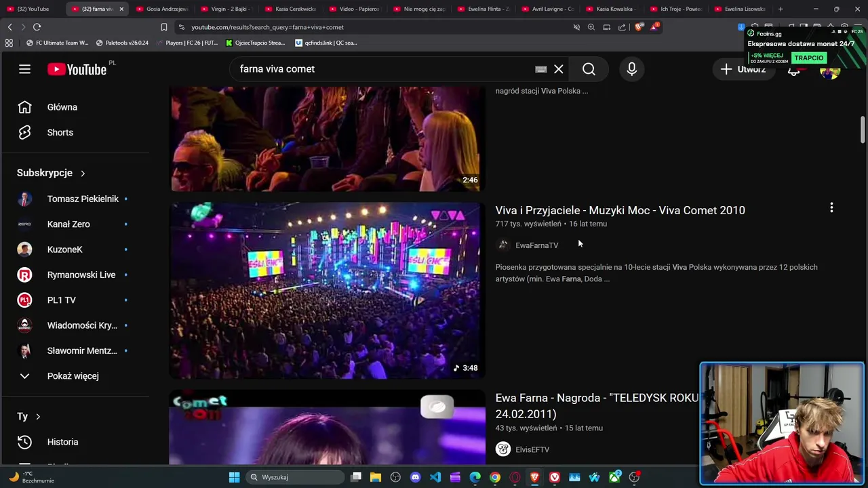
Task: Click the browser address bar URL
Action: pos(267,27)
